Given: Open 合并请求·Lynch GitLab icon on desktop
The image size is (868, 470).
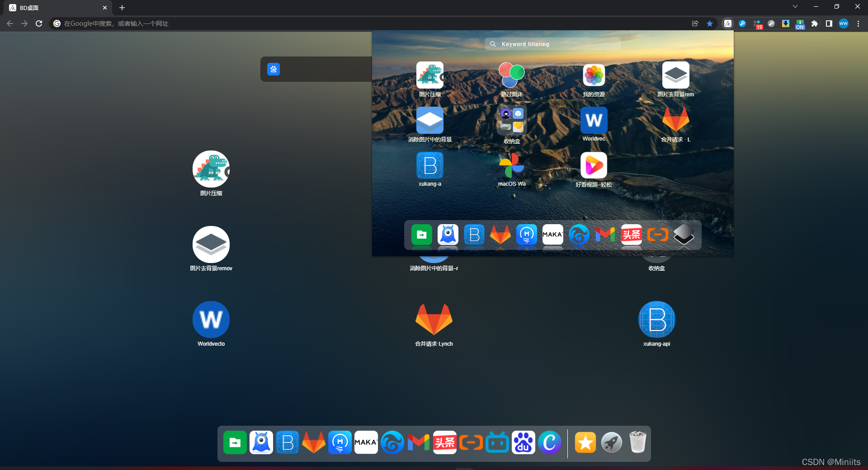Looking at the screenshot, I should (x=434, y=320).
